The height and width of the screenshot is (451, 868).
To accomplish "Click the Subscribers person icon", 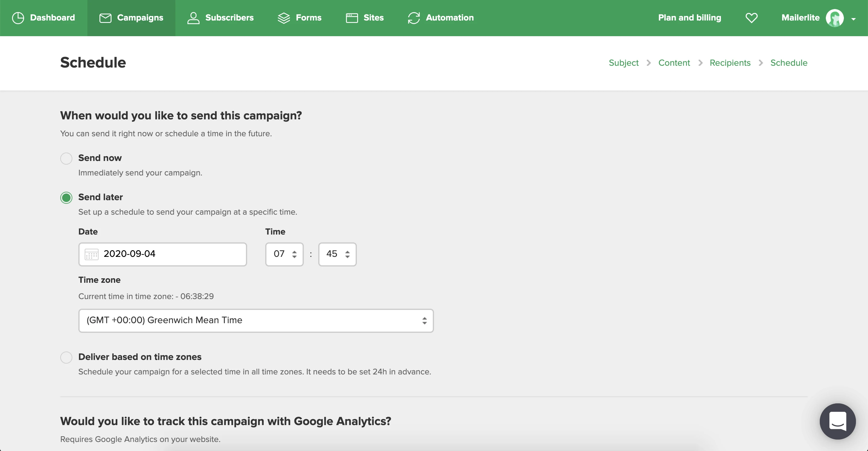I will tap(193, 18).
